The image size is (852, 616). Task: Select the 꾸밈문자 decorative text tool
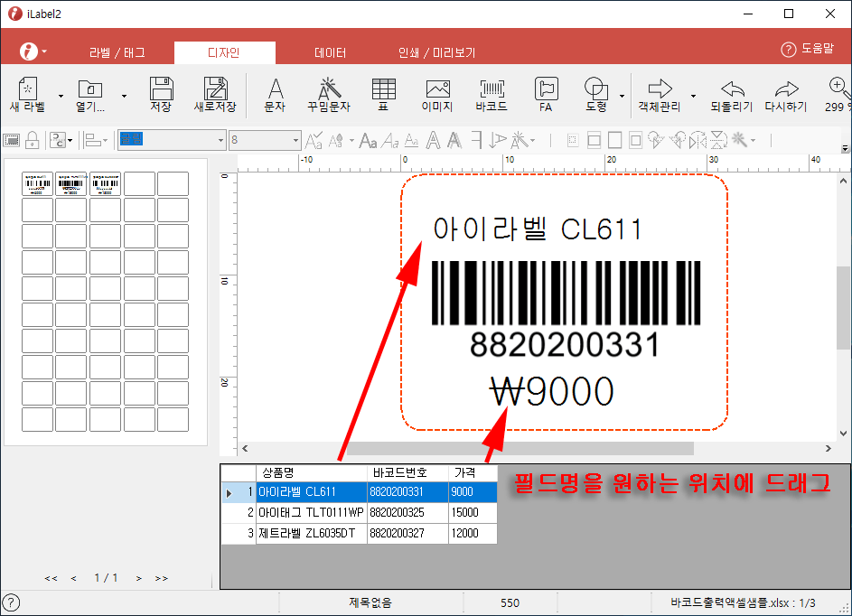(329, 95)
